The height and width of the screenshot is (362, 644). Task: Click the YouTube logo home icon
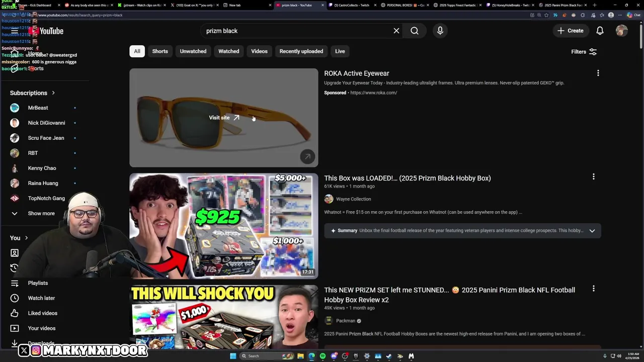click(45, 31)
